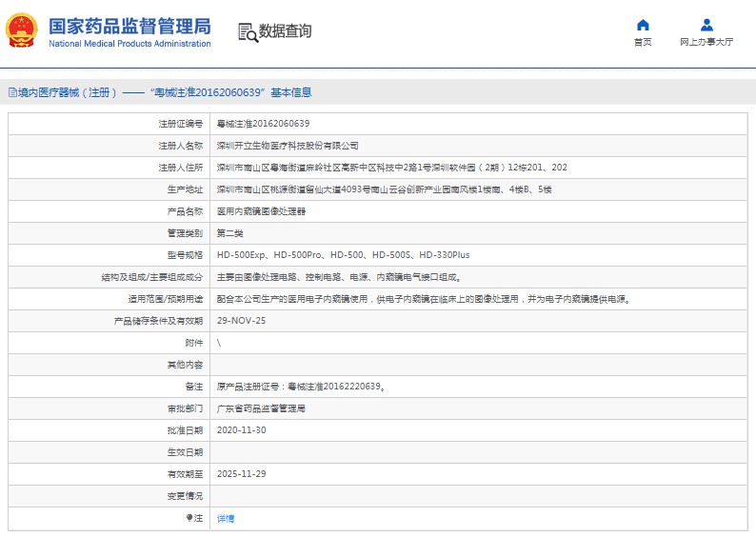Select the 29-NOV-25 value
This screenshot has width=756, height=537.
click(241, 321)
